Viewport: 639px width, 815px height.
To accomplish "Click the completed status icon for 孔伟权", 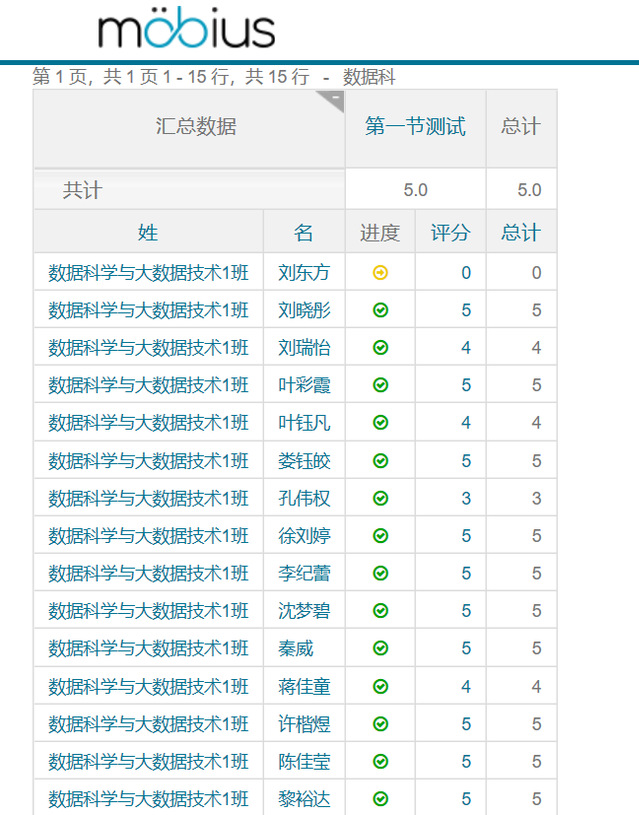I will [380, 498].
